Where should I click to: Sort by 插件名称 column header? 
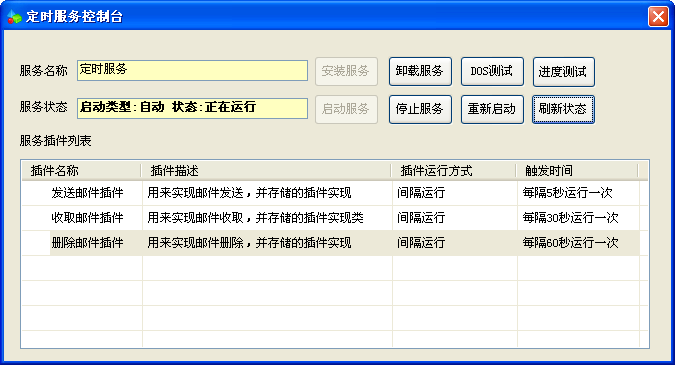(81, 171)
